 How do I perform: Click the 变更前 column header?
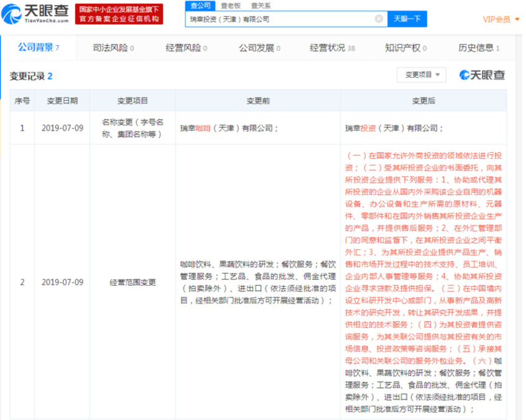(x=258, y=101)
